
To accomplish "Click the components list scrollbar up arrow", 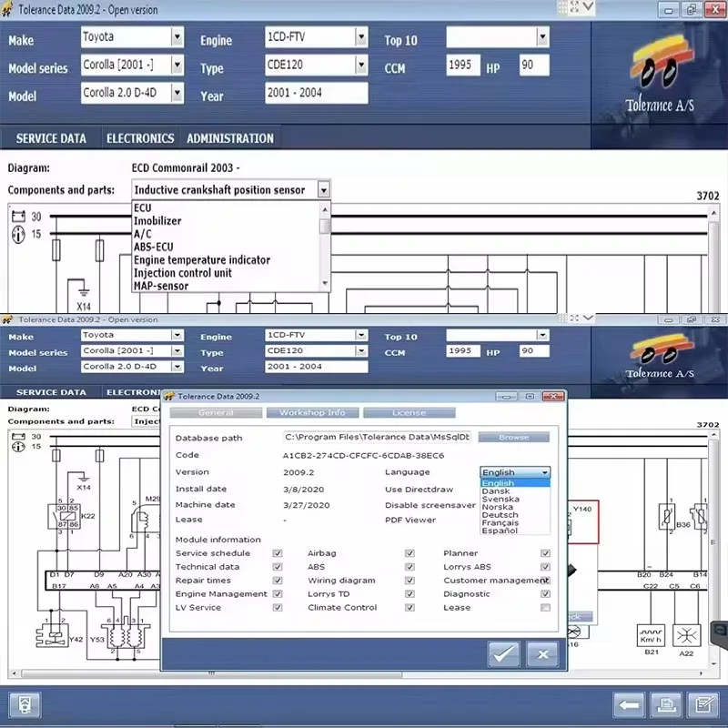I will point(325,209).
